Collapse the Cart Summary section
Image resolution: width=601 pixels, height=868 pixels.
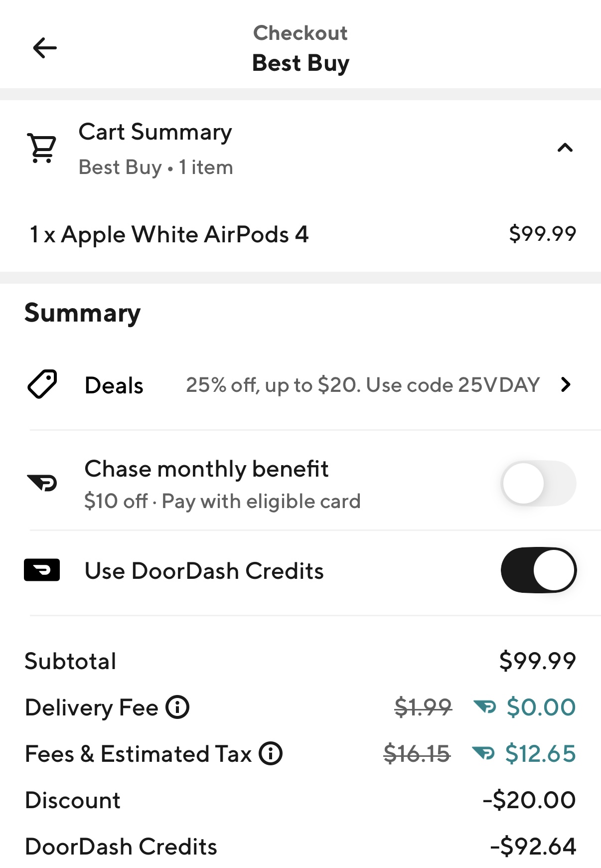coord(565,148)
